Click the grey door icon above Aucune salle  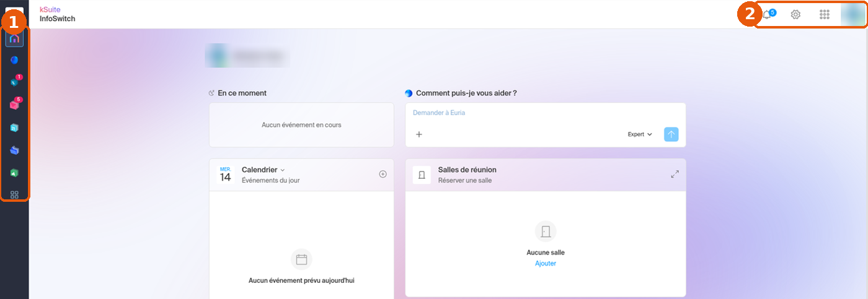click(546, 232)
